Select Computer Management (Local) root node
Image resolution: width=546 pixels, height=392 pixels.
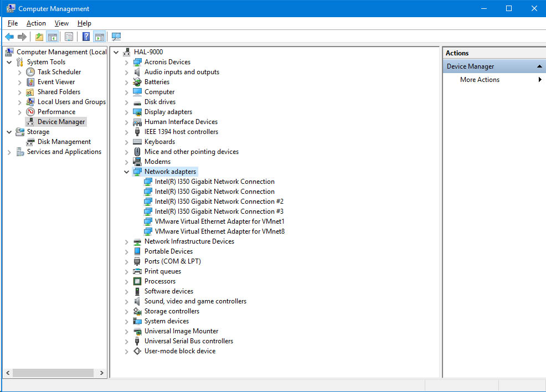(x=61, y=52)
